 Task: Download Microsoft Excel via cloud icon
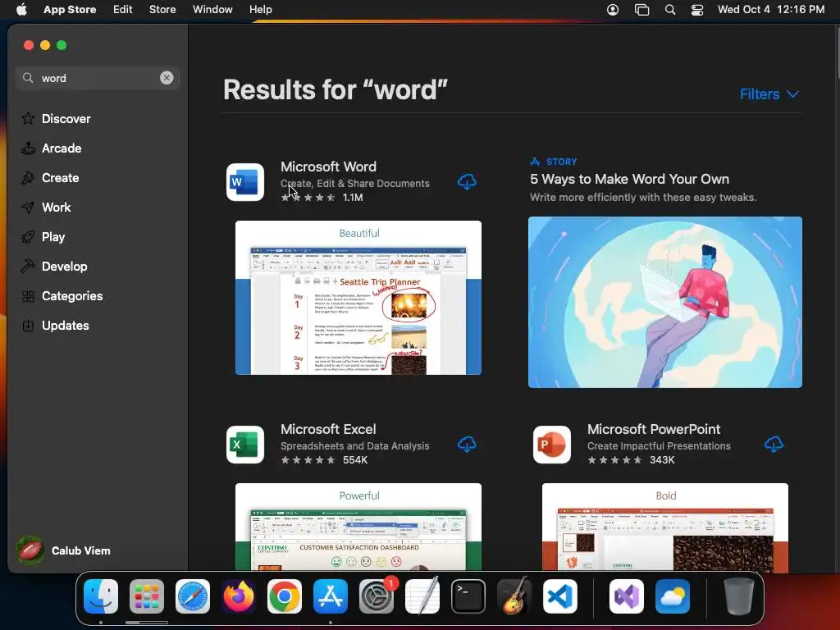[467, 445]
